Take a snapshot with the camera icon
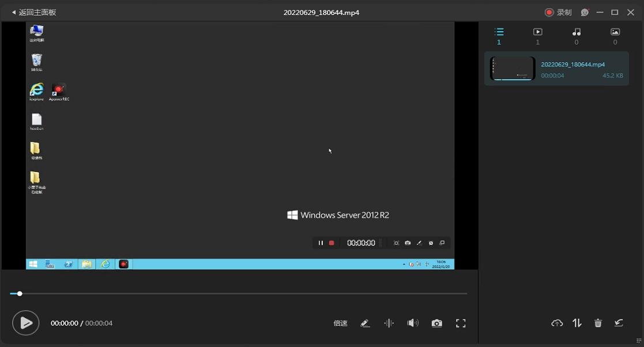The image size is (644, 347). point(437,323)
